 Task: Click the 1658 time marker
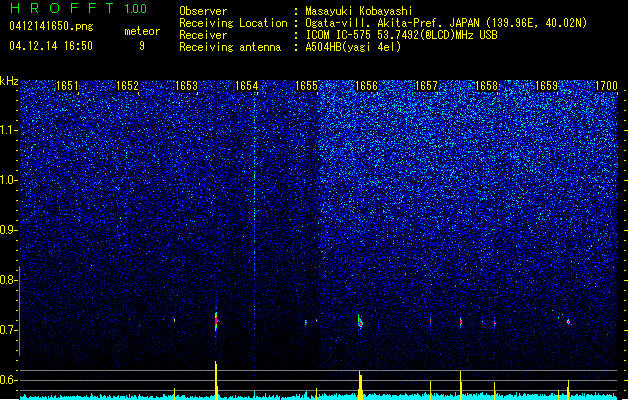pos(486,86)
